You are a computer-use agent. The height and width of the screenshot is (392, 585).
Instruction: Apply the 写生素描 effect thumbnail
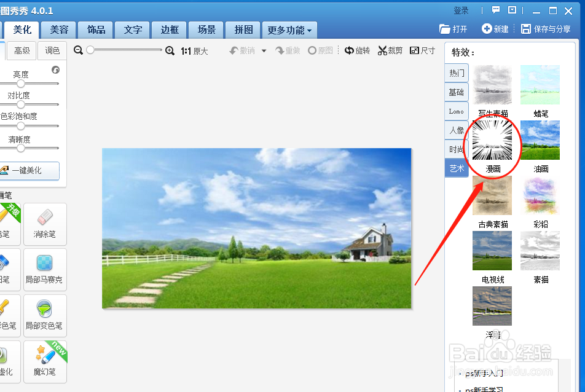[492, 85]
